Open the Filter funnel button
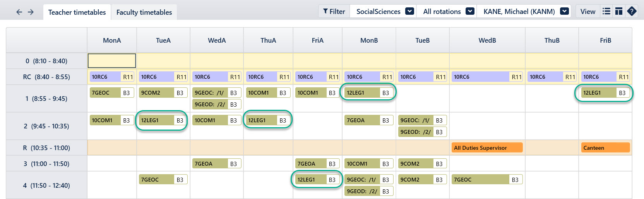 coord(334,12)
